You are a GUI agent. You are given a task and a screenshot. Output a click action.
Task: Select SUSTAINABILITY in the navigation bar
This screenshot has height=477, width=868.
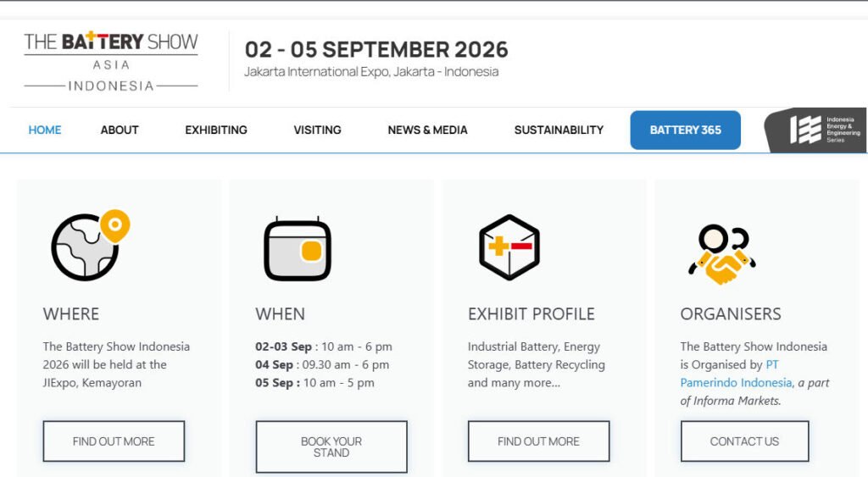559,130
